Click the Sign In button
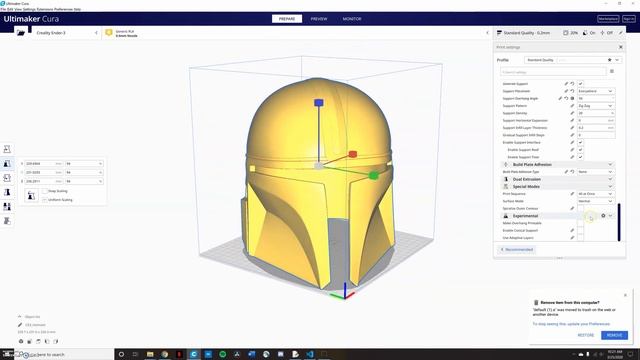 tap(629, 19)
